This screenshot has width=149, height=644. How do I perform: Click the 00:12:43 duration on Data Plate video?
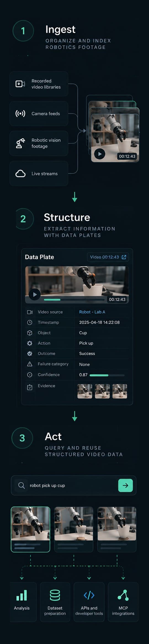point(117,299)
